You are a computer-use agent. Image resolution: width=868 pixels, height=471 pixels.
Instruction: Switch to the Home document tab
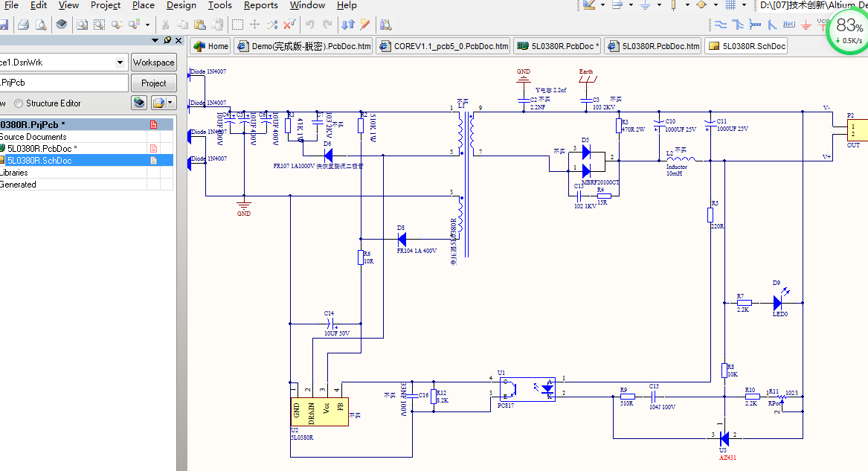pyautogui.click(x=211, y=46)
